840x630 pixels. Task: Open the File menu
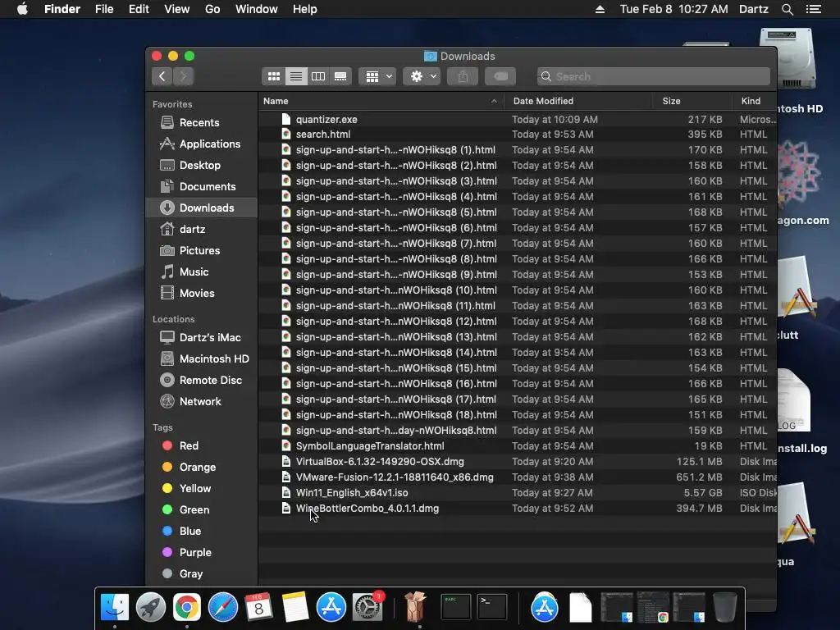(104, 9)
